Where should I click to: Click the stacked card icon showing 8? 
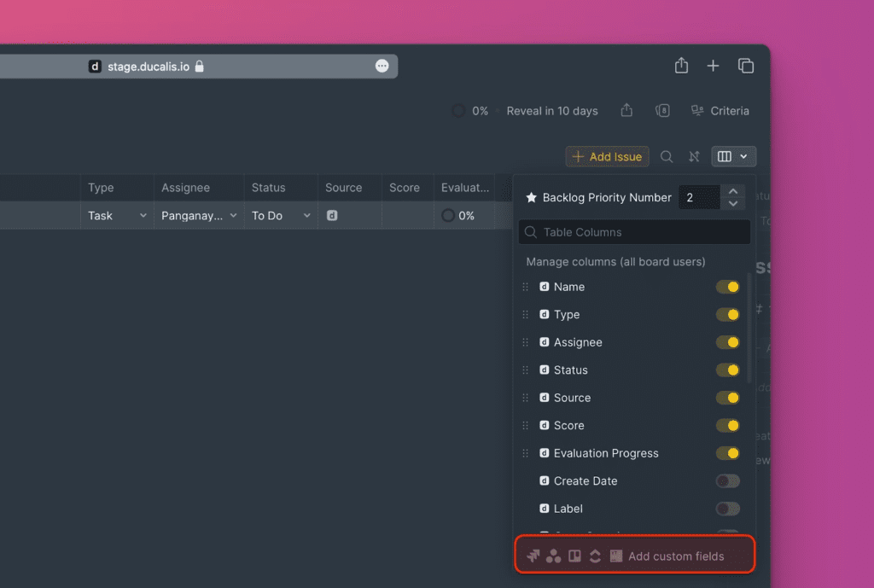(x=662, y=110)
